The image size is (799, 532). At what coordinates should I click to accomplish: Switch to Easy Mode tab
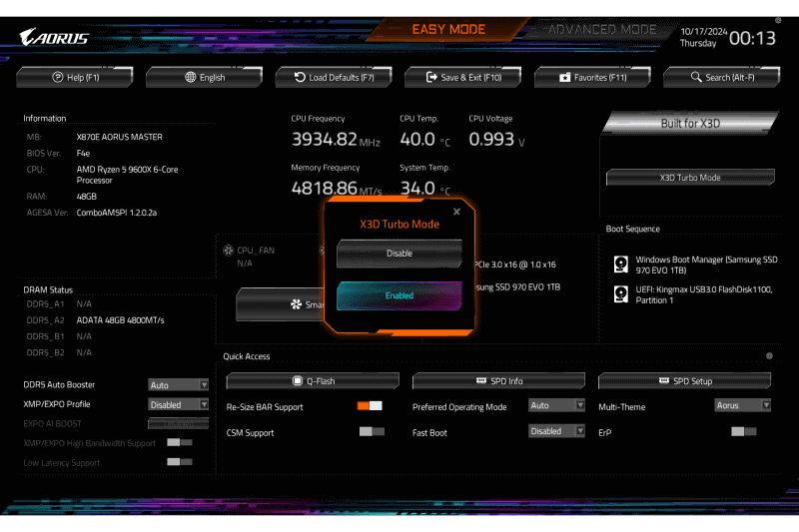tap(448, 30)
